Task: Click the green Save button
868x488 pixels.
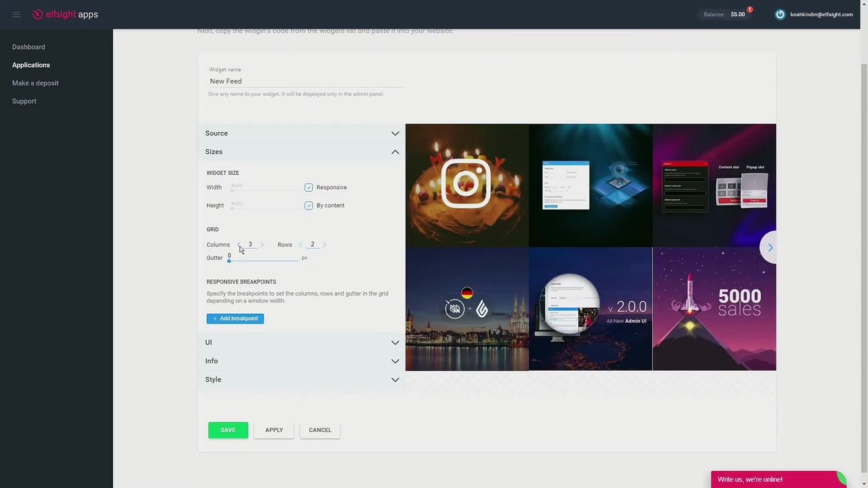Action: coord(228,430)
